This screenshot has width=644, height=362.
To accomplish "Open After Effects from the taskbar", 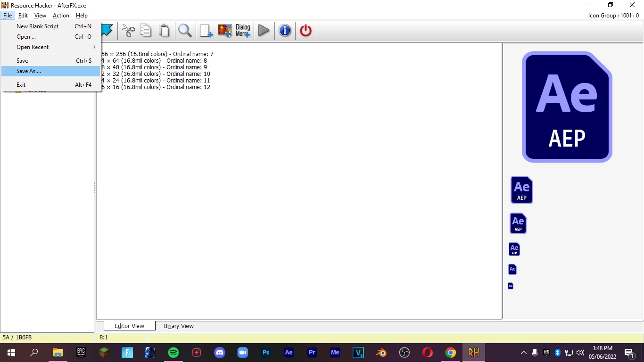I will pos(289,353).
